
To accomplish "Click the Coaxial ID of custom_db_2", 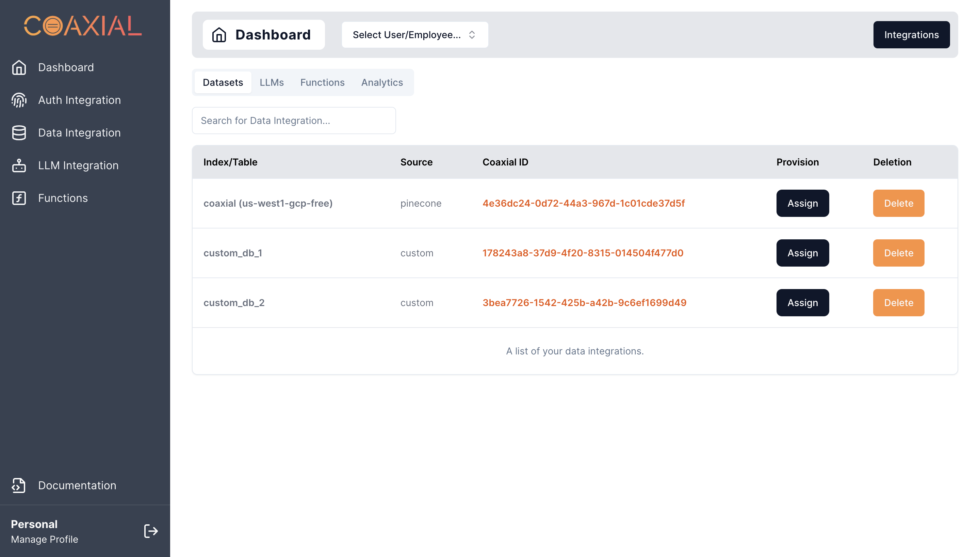I will click(584, 303).
